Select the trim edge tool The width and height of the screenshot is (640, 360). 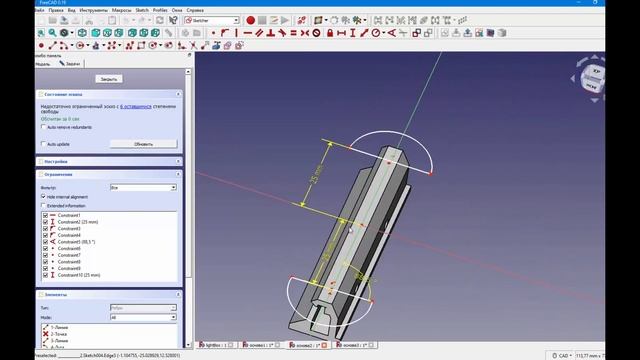[x=193, y=46]
